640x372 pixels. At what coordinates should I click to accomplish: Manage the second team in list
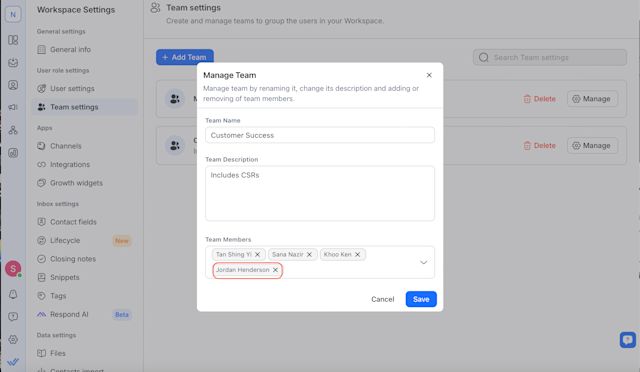click(592, 145)
